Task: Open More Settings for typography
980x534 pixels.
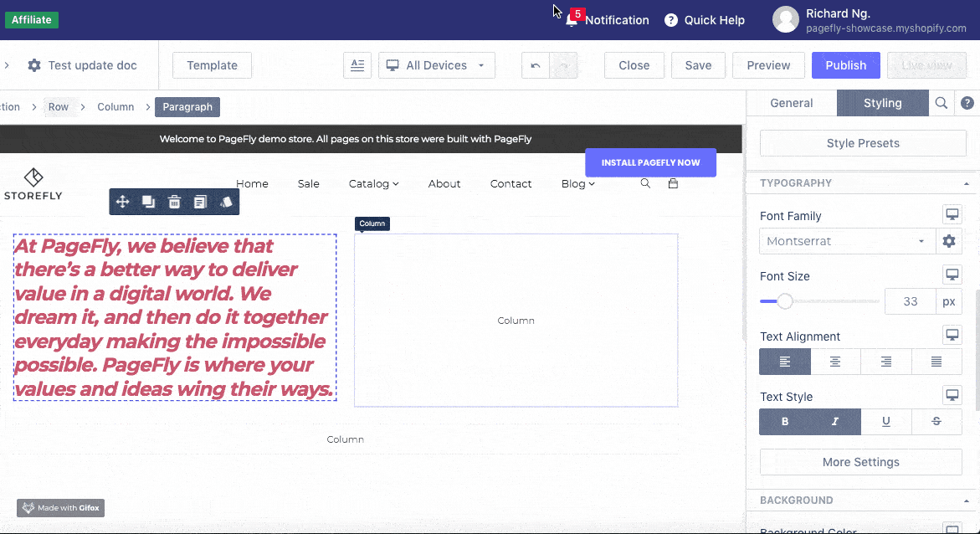Action: [860, 462]
